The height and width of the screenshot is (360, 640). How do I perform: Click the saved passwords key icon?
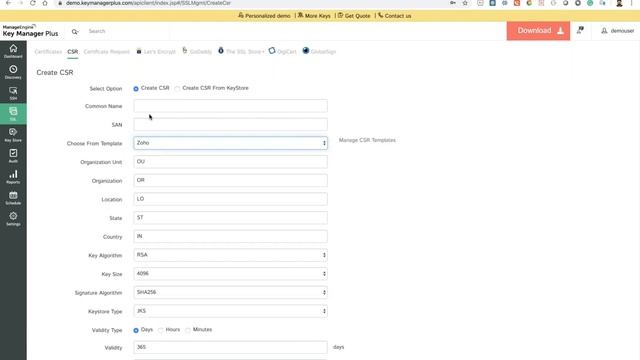point(453,3)
